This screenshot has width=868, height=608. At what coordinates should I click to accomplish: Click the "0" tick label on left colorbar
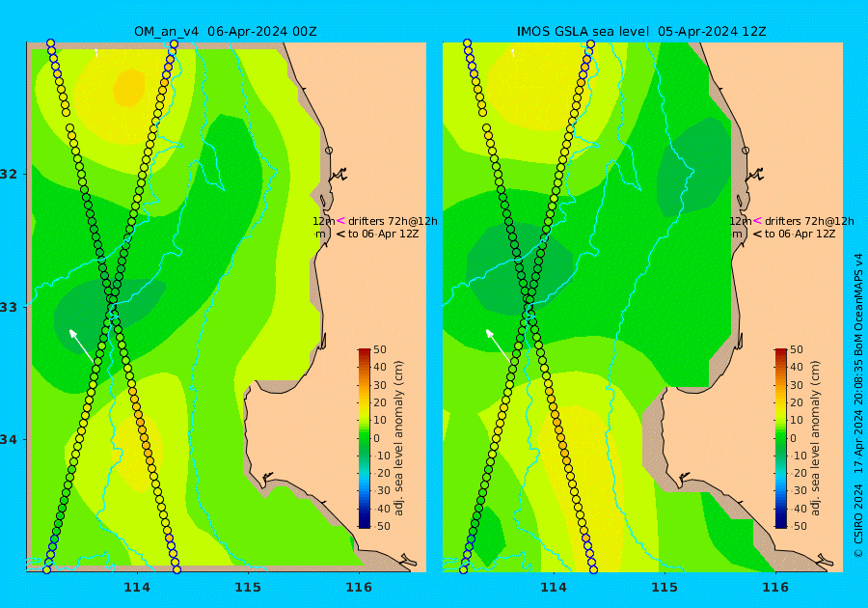376,438
